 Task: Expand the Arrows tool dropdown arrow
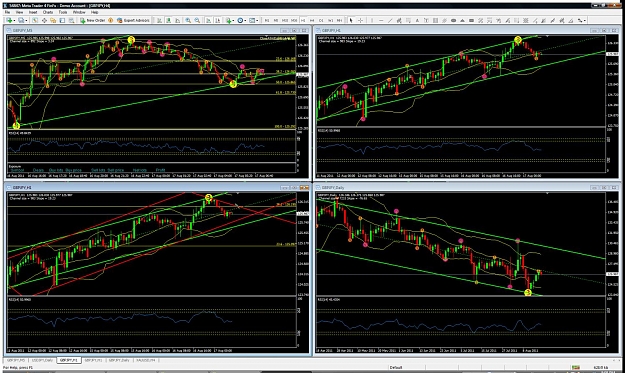(585, 20)
